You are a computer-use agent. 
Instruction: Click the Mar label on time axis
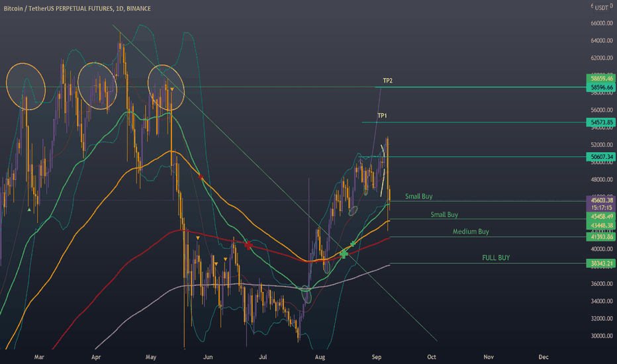pos(39,357)
